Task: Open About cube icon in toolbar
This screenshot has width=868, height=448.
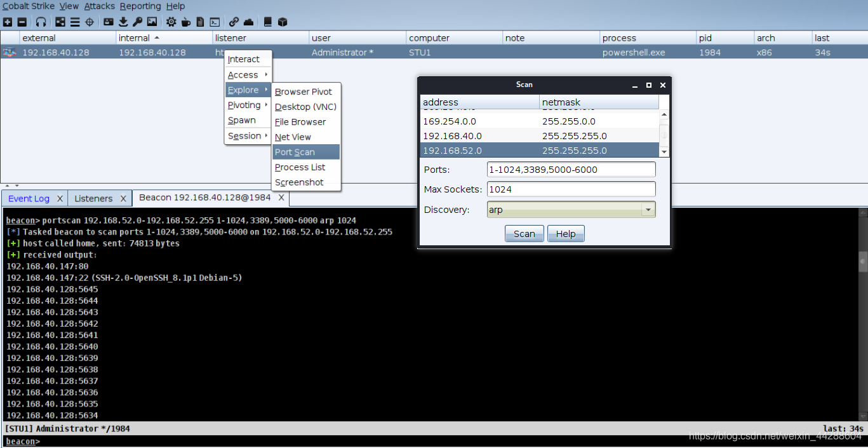Action: point(283,22)
